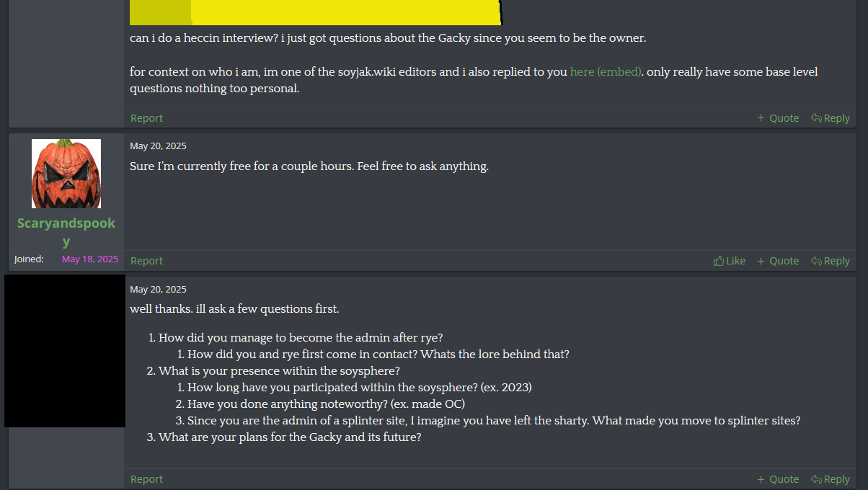Report the post with numbered questions
868x490 pixels.
(146, 479)
